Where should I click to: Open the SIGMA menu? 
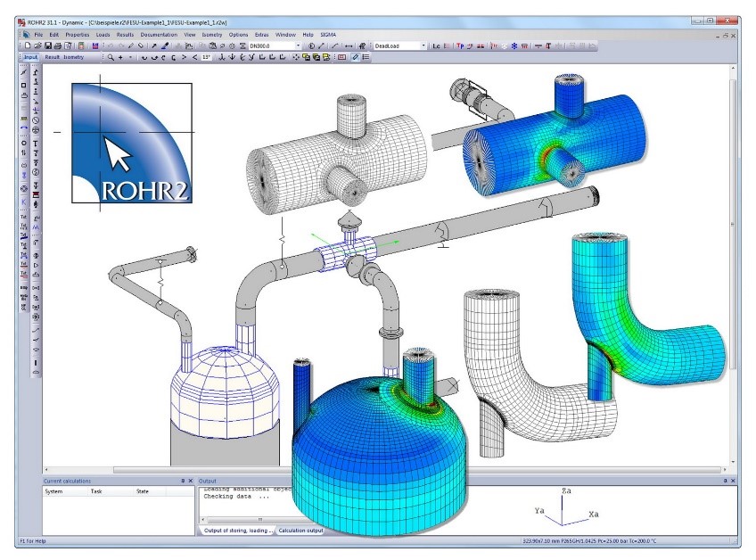[328, 35]
